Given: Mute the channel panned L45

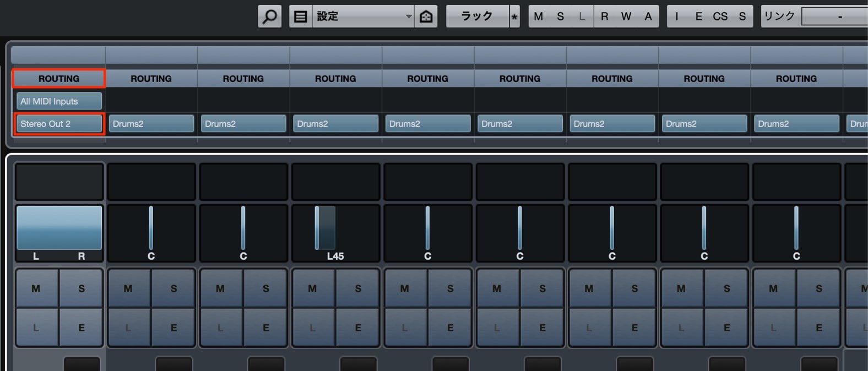Looking at the screenshot, I should tap(312, 288).
